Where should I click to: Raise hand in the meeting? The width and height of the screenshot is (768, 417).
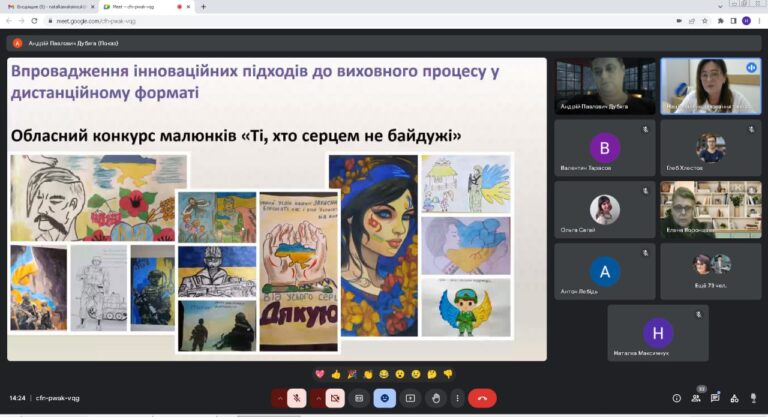pos(436,398)
